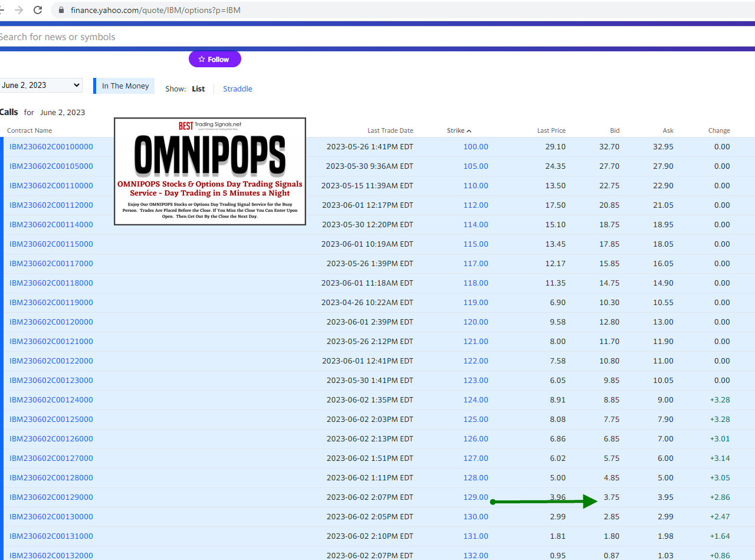The width and height of the screenshot is (755, 560).
Task: Open contract IBM230602C00112000
Action: 51,205
